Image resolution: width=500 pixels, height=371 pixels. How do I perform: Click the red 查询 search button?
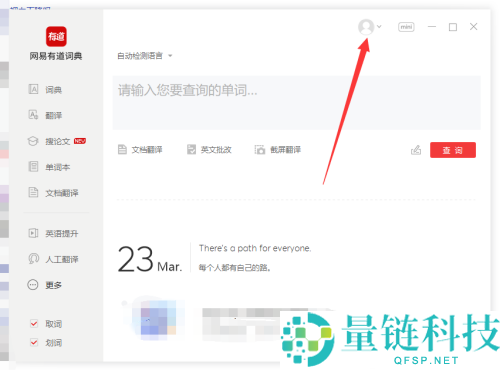click(453, 150)
